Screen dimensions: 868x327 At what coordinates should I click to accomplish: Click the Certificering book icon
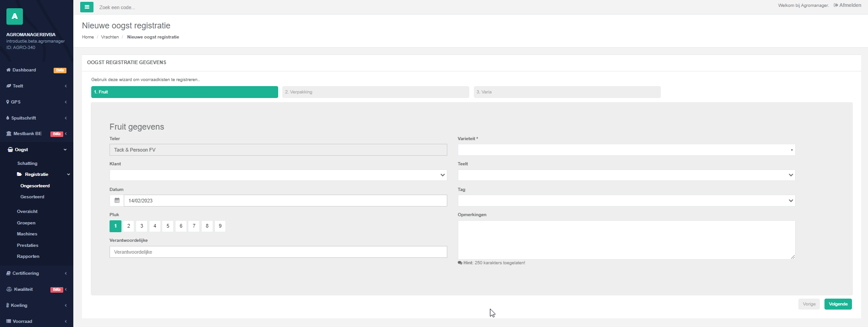click(8, 273)
